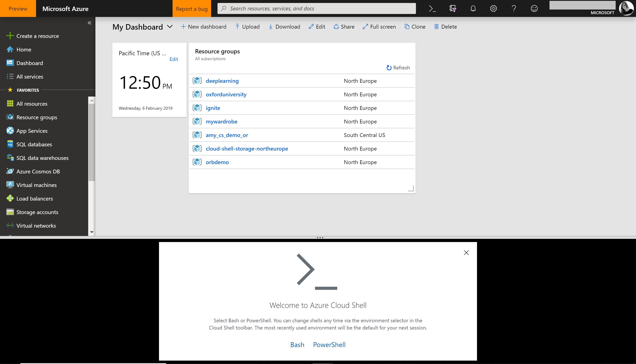Go to Home in the sidebar

(x=24, y=50)
